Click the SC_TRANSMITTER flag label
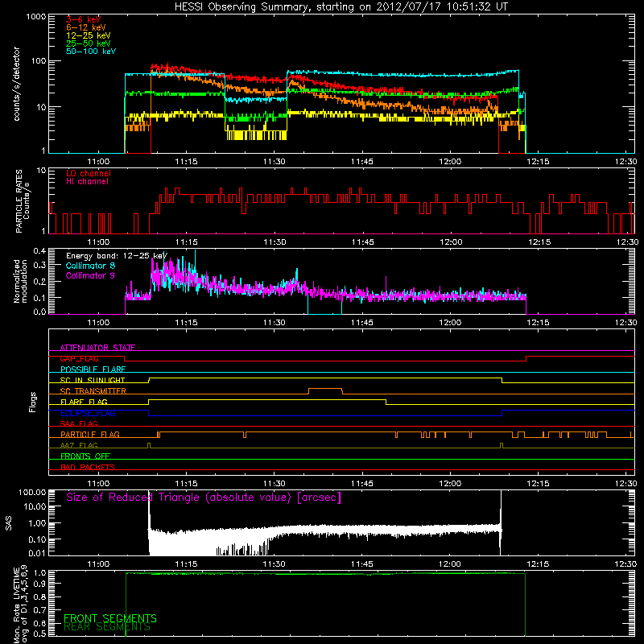The width and height of the screenshot is (644, 644). coord(93,391)
